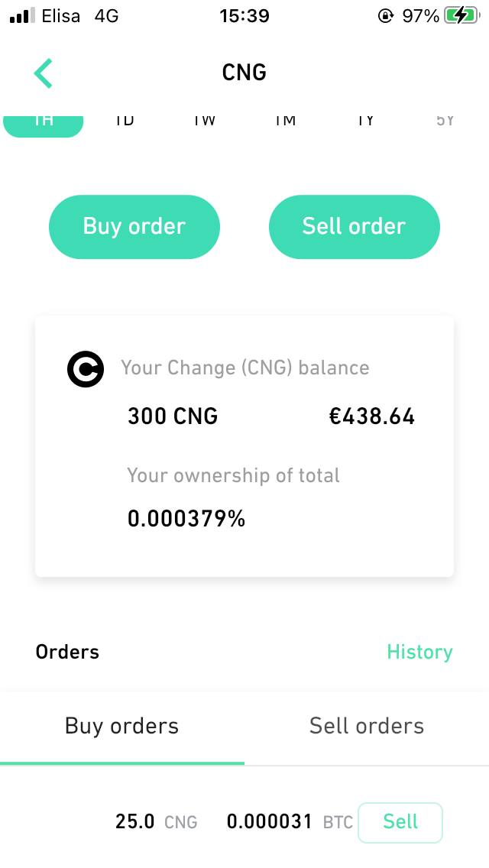The image size is (489, 868).
Task: Choose the 1M chart range
Action: point(285,121)
